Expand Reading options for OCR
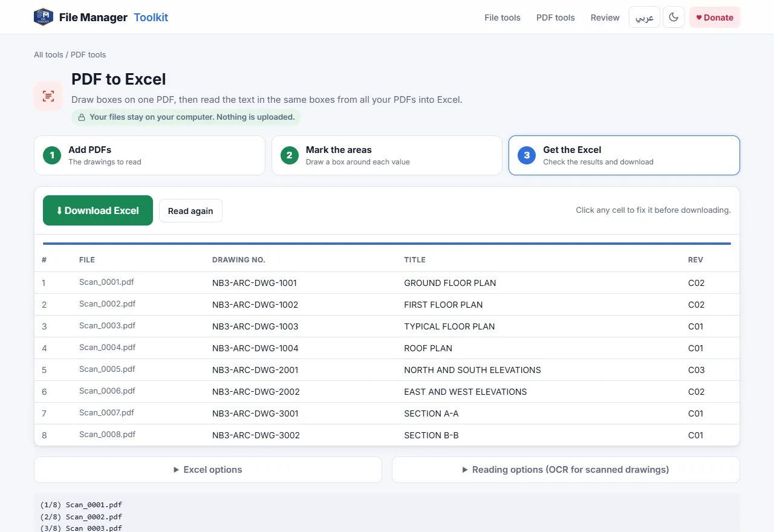This screenshot has height=532, width=774. [x=566, y=470]
